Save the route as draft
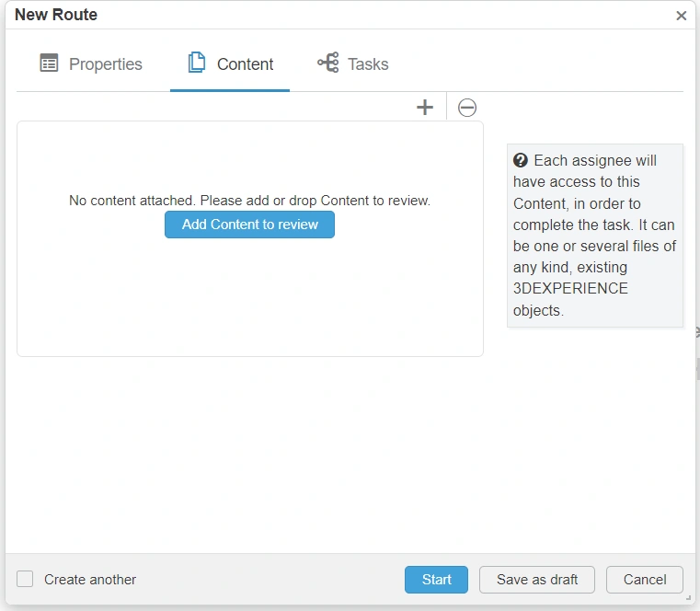Screen dimensions: 700x611 537,580
